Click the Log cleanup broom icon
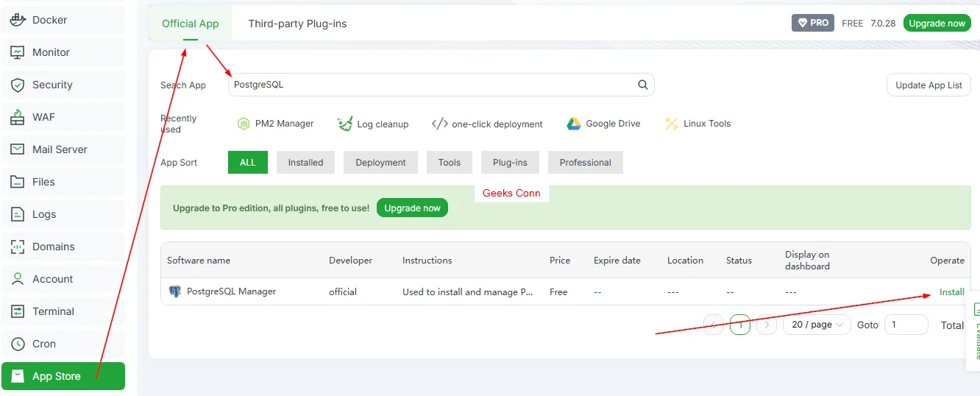The height and width of the screenshot is (396, 980). [x=344, y=124]
